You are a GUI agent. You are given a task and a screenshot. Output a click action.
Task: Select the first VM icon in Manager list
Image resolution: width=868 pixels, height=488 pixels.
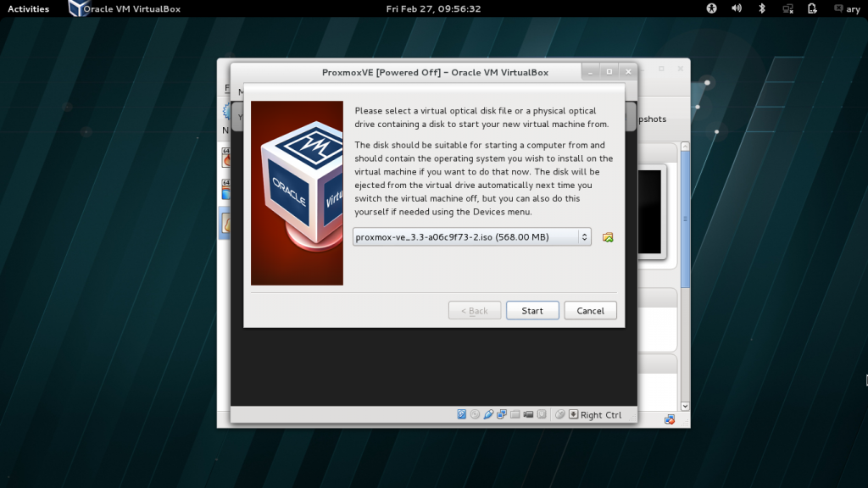pos(225,158)
